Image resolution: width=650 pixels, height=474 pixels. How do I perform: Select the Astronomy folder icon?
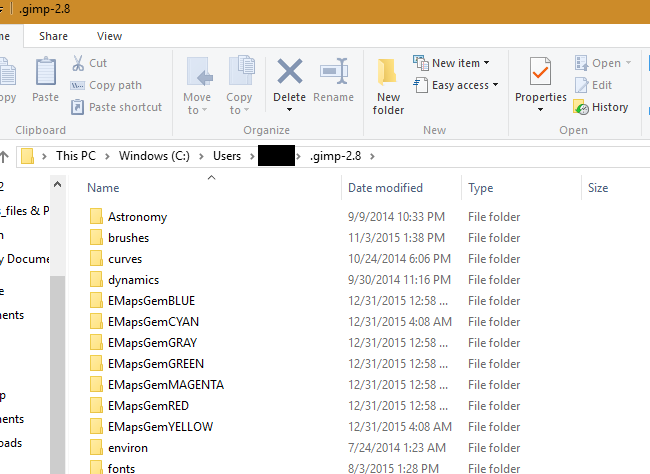pyautogui.click(x=96, y=216)
